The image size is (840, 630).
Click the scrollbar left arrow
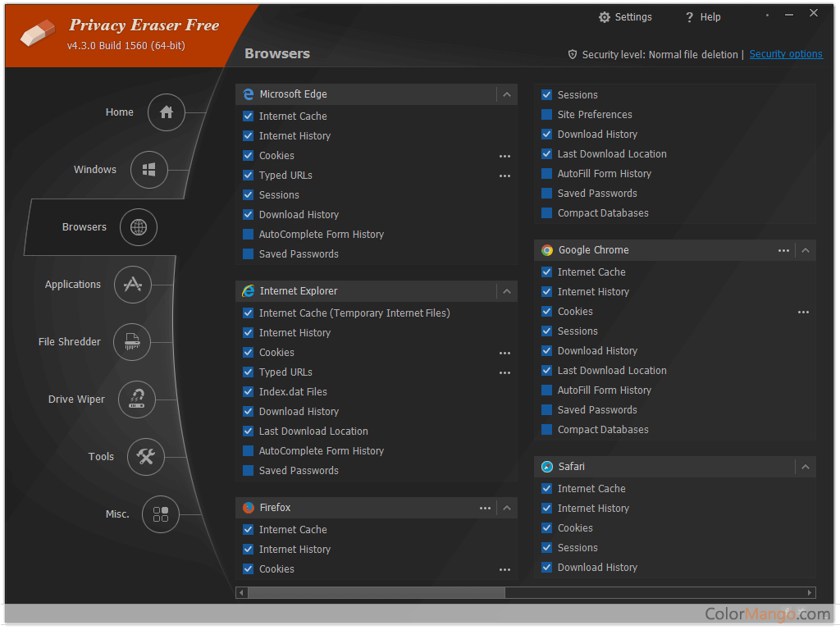[242, 592]
